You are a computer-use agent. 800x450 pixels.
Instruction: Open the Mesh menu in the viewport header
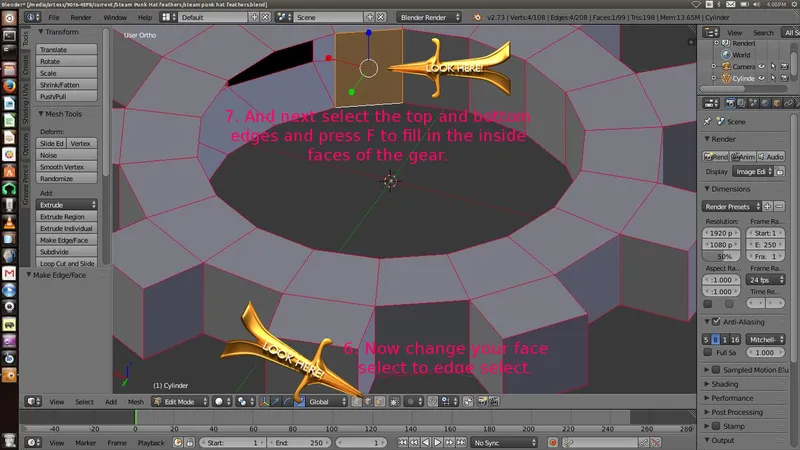(135, 401)
